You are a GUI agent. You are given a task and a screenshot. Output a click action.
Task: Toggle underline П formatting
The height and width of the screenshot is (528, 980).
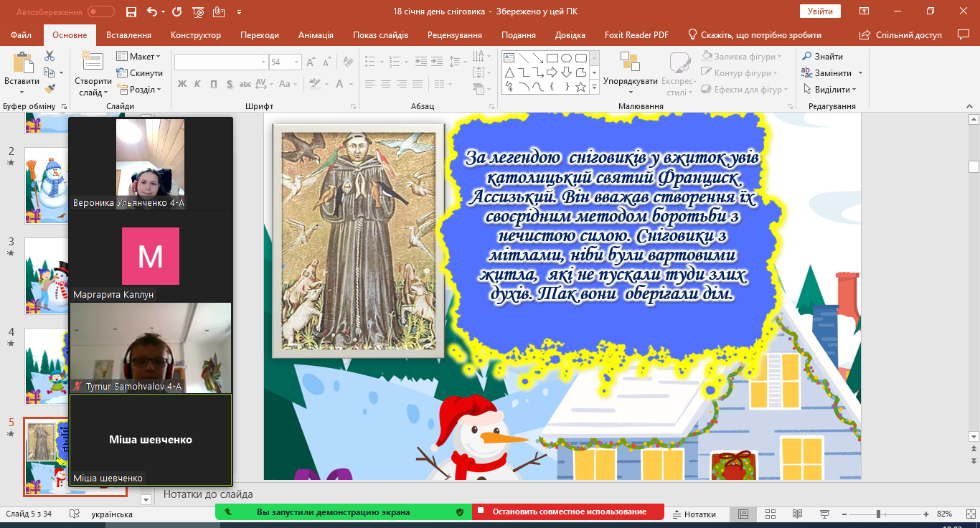pyautogui.click(x=214, y=84)
